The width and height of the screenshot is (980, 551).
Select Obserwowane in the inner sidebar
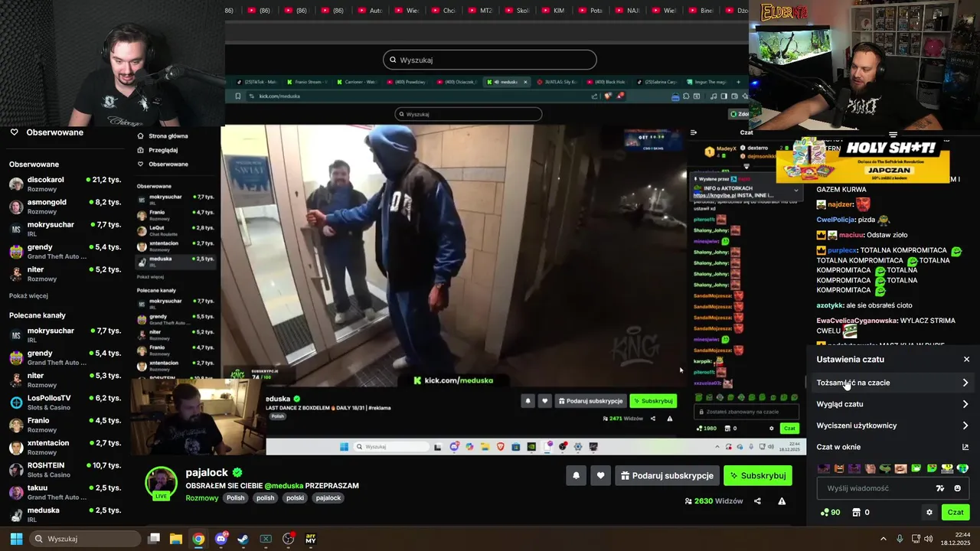[168, 164]
